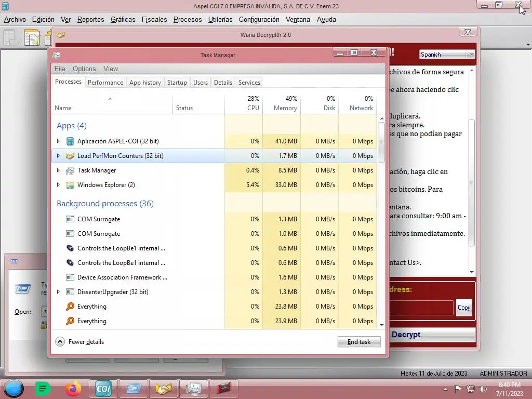Switch to the Startup tab
The width and height of the screenshot is (532, 399).
[x=177, y=83]
